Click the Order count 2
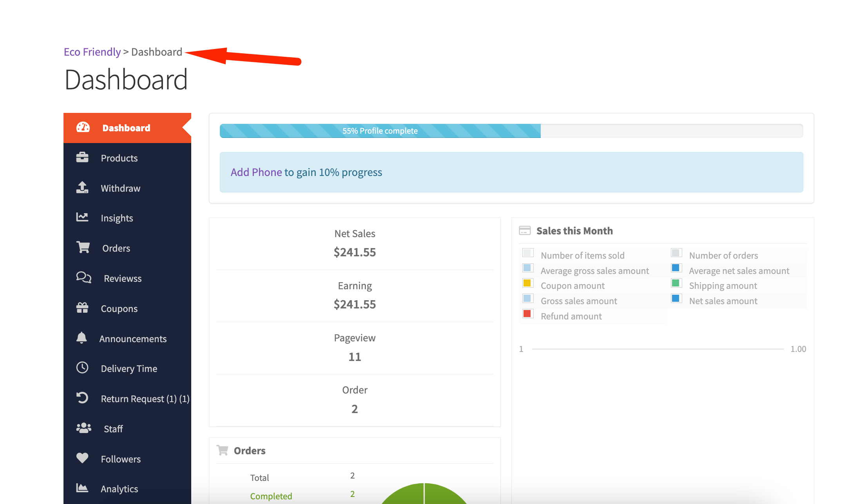 355,409
